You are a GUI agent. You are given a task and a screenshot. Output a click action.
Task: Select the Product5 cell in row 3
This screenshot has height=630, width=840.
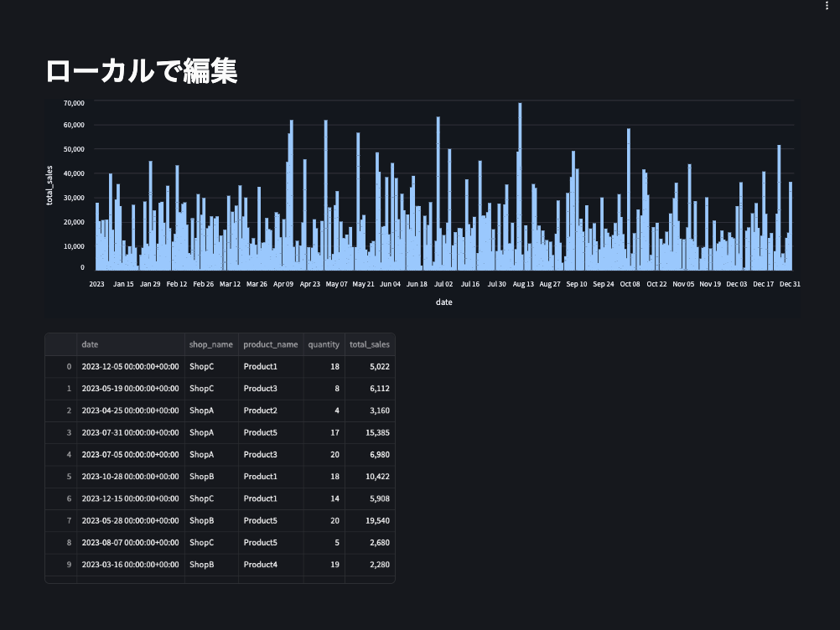point(270,432)
